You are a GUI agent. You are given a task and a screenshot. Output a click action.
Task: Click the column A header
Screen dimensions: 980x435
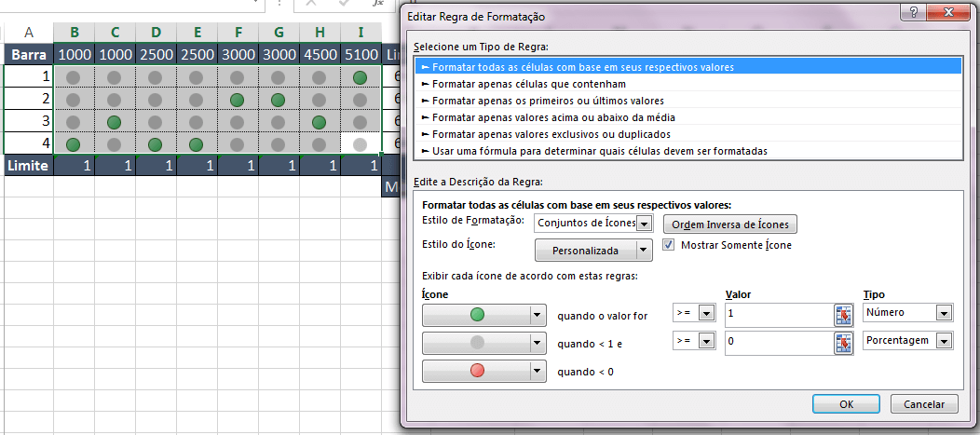pyautogui.click(x=29, y=33)
